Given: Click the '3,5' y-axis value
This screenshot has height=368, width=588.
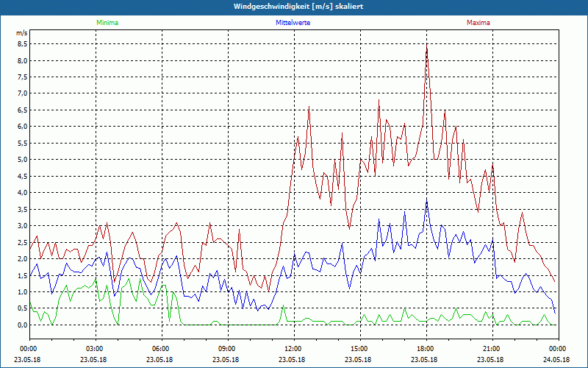Looking at the screenshot, I should (23, 209).
